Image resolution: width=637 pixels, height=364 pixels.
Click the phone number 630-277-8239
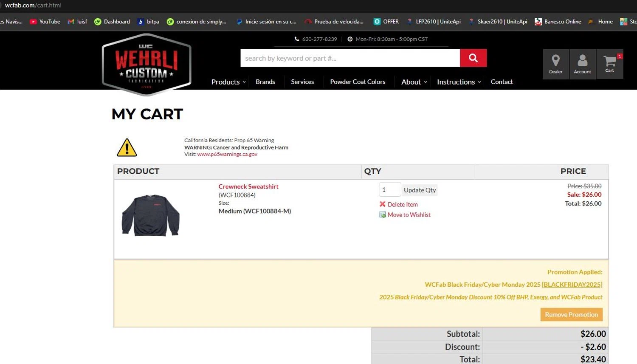point(319,39)
